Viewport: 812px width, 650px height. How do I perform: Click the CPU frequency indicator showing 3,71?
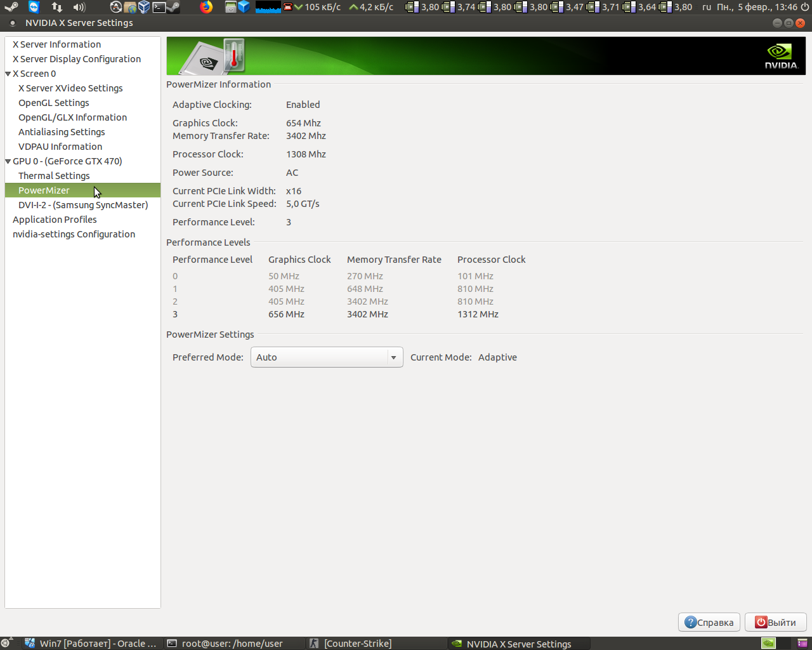tap(603, 7)
